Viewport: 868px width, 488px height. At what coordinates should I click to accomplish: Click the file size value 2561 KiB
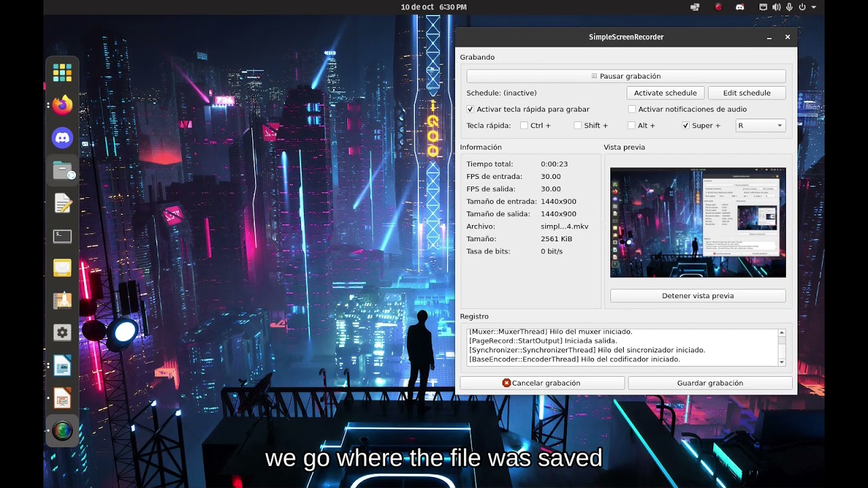coord(556,239)
